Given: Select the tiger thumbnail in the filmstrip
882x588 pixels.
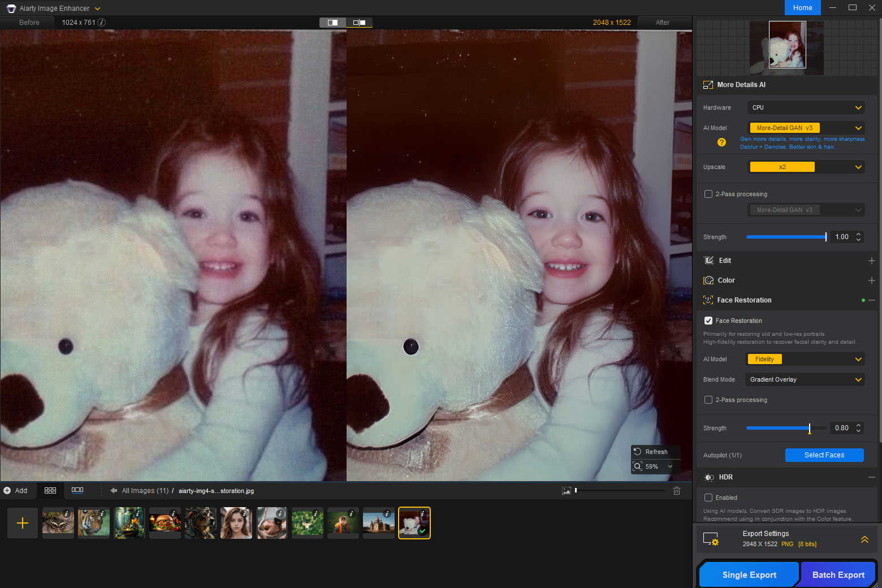Looking at the screenshot, I should (94, 523).
